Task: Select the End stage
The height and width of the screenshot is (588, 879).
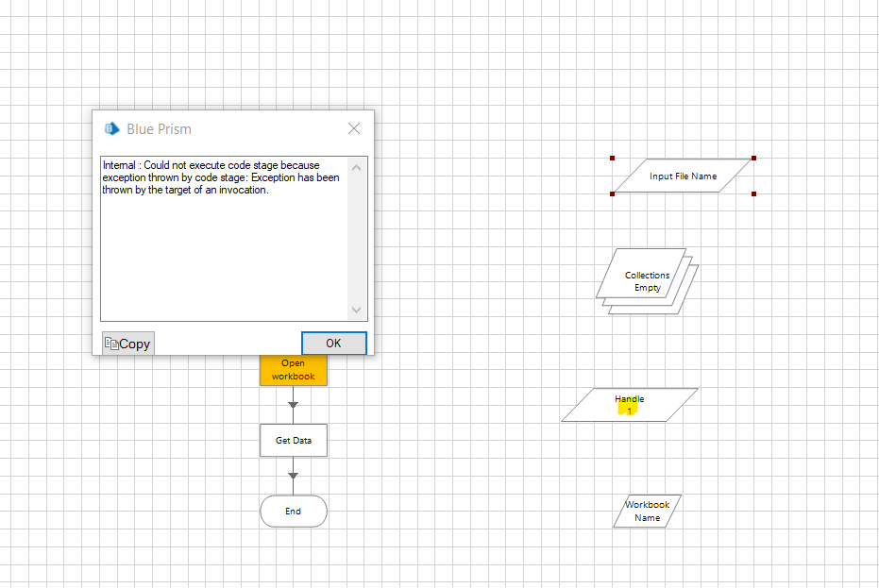Action: pos(294,512)
